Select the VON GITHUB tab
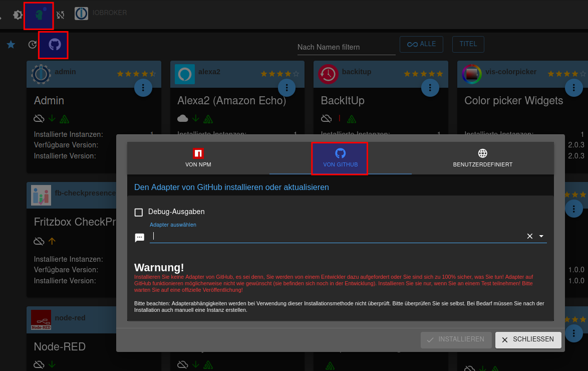The width and height of the screenshot is (588, 371). 340,158
